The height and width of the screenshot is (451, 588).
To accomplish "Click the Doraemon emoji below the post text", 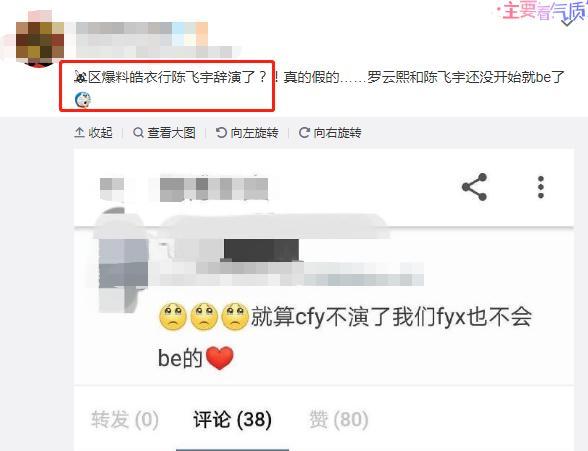I will pyautogui.click(x=82, y=100).
